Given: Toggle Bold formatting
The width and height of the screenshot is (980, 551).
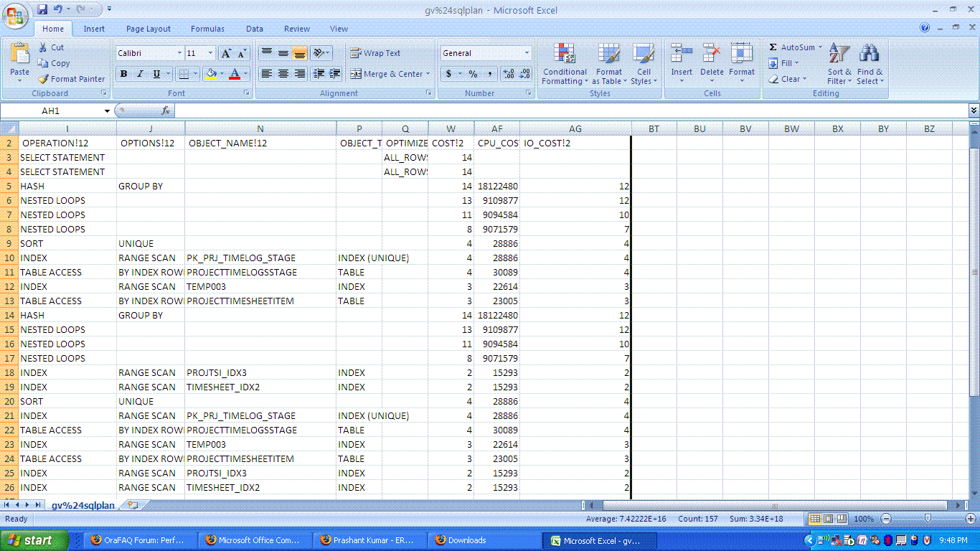Looking at the screenshot, I should point(123,74).
